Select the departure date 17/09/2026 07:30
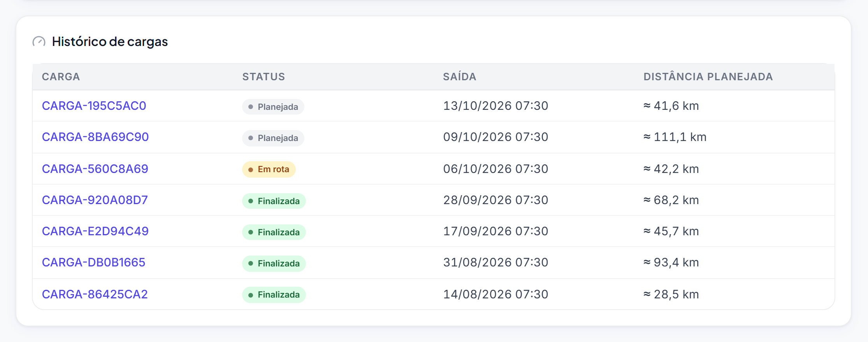868x342 pixels. 495,231
